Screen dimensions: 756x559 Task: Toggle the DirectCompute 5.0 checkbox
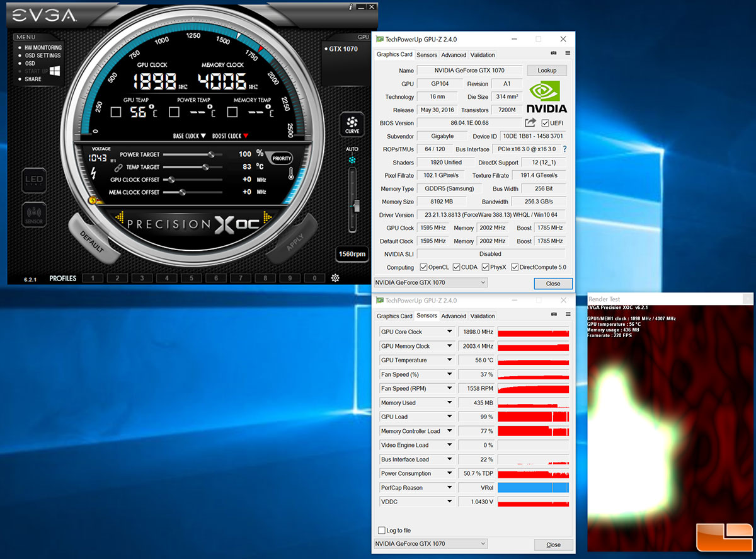(x=515, y=267)
